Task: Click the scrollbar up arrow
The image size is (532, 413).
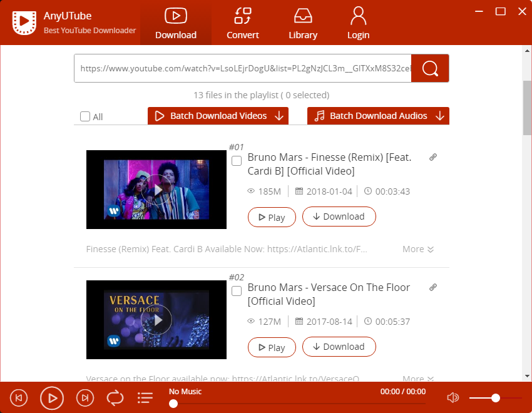Action: coord(527,51)
